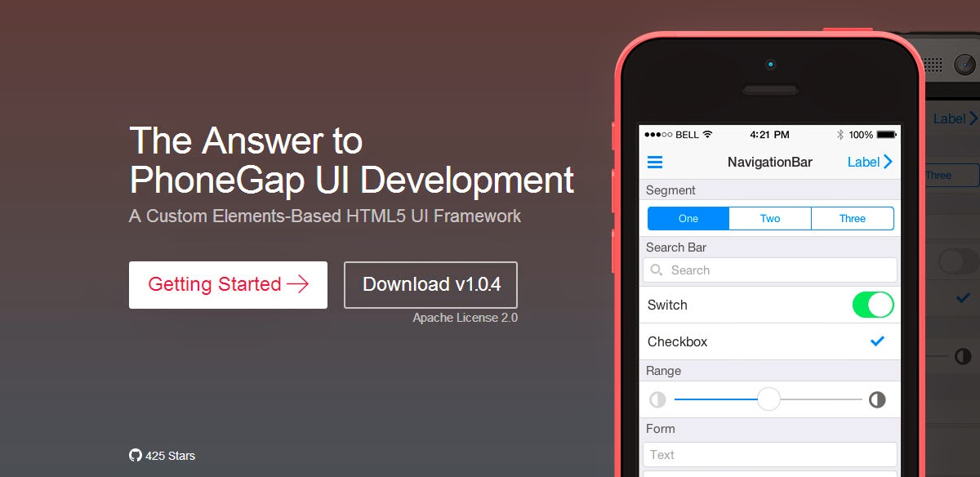This screenshot has height=477, width=980.
Task: Click the Checkbox row label
Action: click(x=677, y=341)
